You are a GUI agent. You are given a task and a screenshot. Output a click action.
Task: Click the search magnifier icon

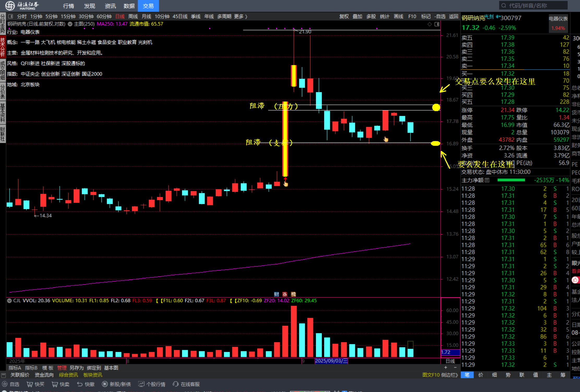tap(504, 5)
